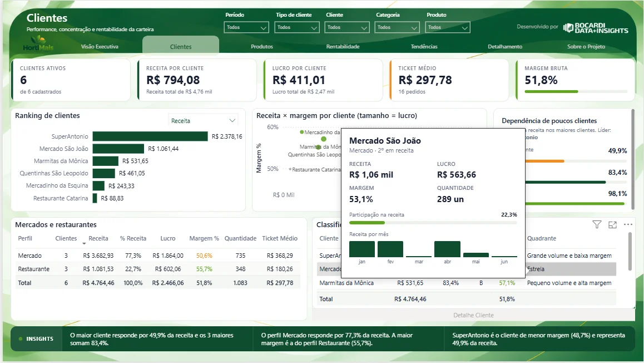This screenshot has height=363, width=644.
Task: Show the Sobre o Projeto tab
Action: point(586,46)
